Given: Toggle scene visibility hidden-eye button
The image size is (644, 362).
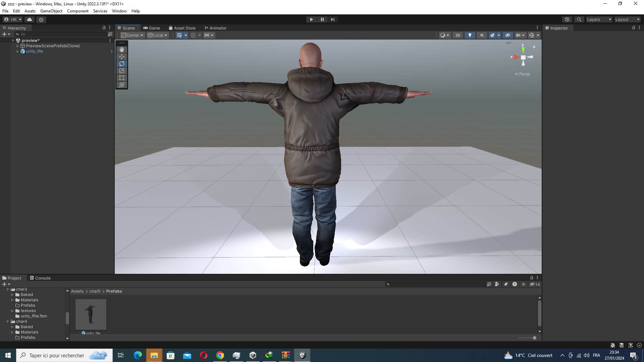Looking at the screenshot, I should 507,35.
